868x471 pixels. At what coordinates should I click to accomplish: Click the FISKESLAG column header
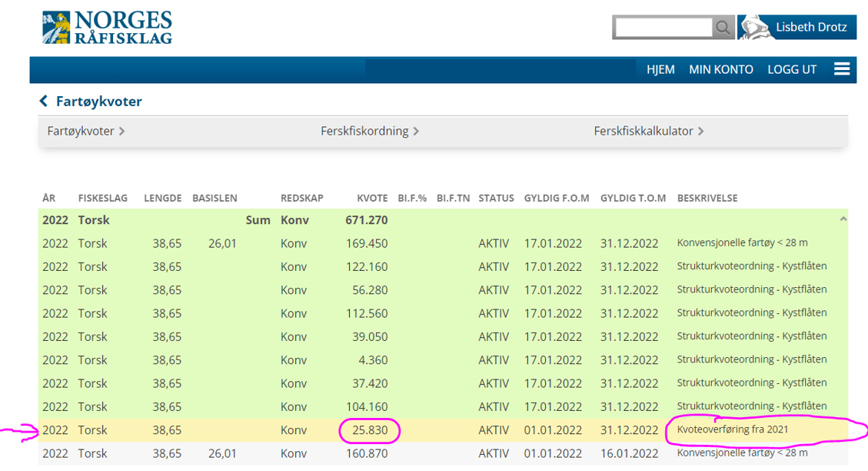pyautogui.click(x=104, y=199)
